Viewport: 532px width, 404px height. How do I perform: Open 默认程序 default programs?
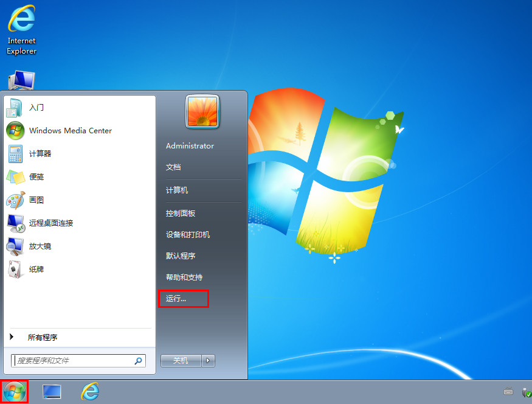181,256
